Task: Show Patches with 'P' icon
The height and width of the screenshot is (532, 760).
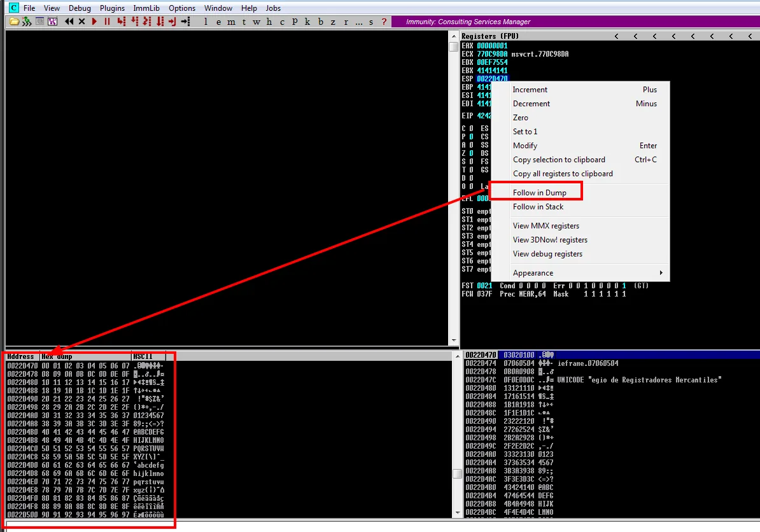Action: pos(295,22)
